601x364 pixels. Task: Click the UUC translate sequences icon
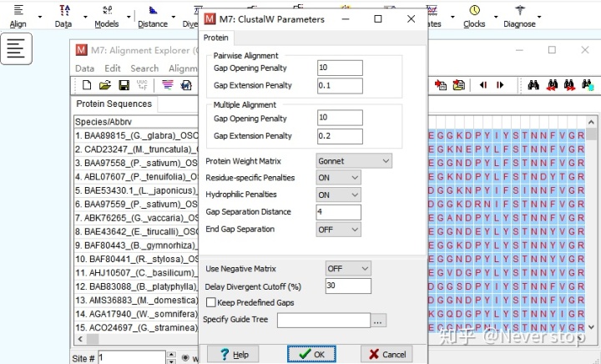(142, 84)
